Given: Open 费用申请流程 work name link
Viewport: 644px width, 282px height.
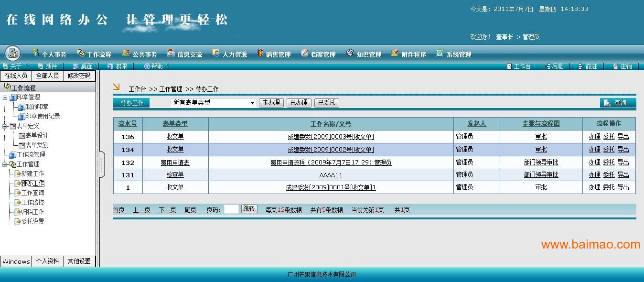Looking at the screenshot, I should [x=331, y=163].
